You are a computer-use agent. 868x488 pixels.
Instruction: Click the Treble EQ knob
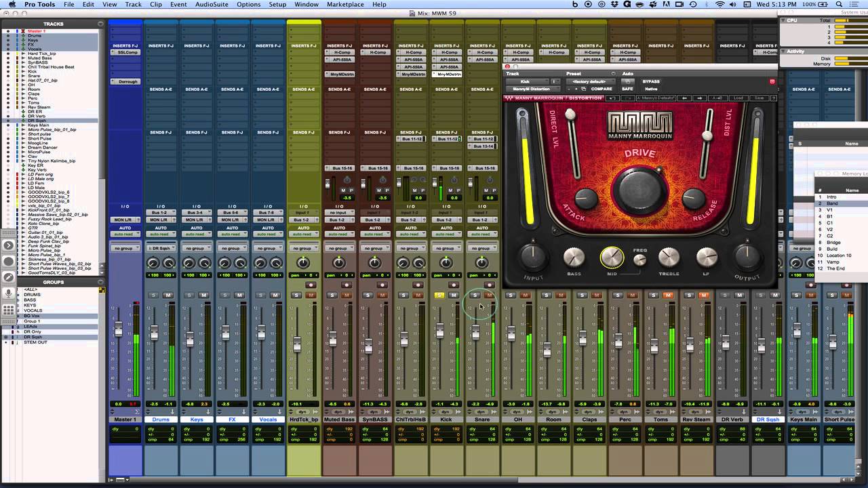pos(669,257)
